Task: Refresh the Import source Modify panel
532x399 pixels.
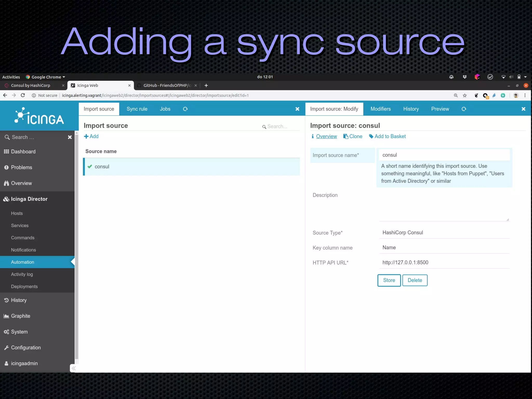Action: 464,109
